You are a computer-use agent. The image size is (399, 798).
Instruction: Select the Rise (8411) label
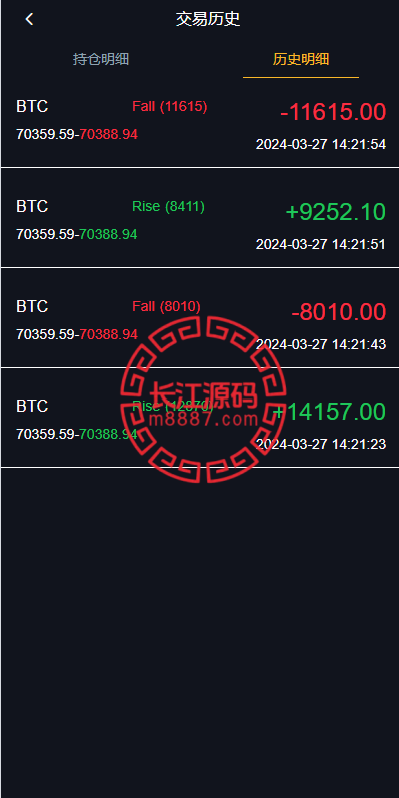pos(168,206)
